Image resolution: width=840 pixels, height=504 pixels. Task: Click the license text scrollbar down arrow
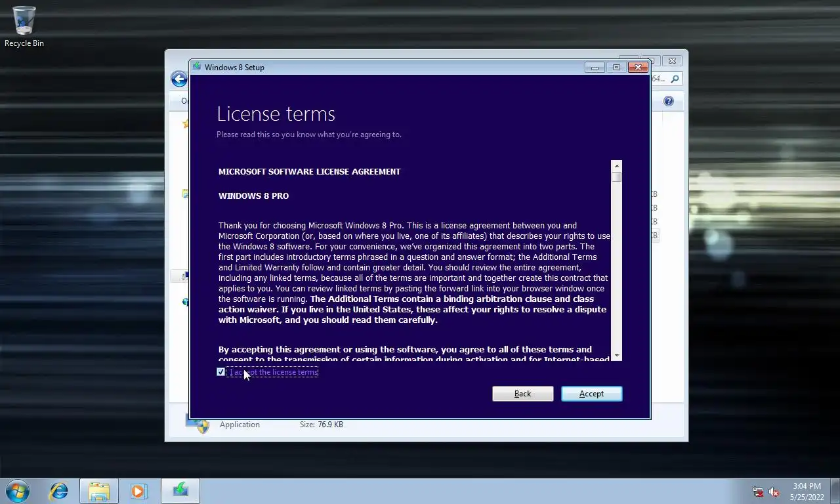pyautogui.click(x=616, y=356)
